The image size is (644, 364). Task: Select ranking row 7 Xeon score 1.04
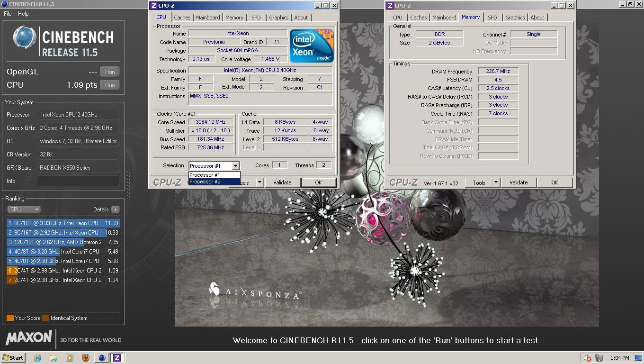(63, 280)
